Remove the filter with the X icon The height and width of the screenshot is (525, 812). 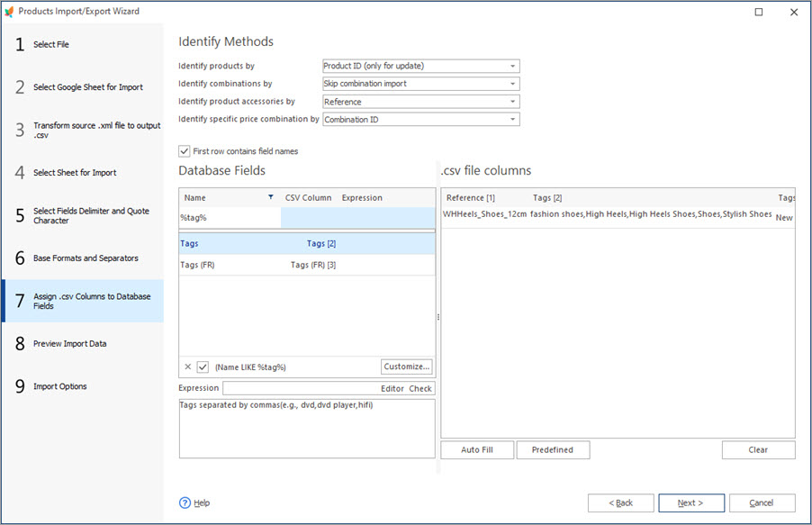(x=188, y=367)
